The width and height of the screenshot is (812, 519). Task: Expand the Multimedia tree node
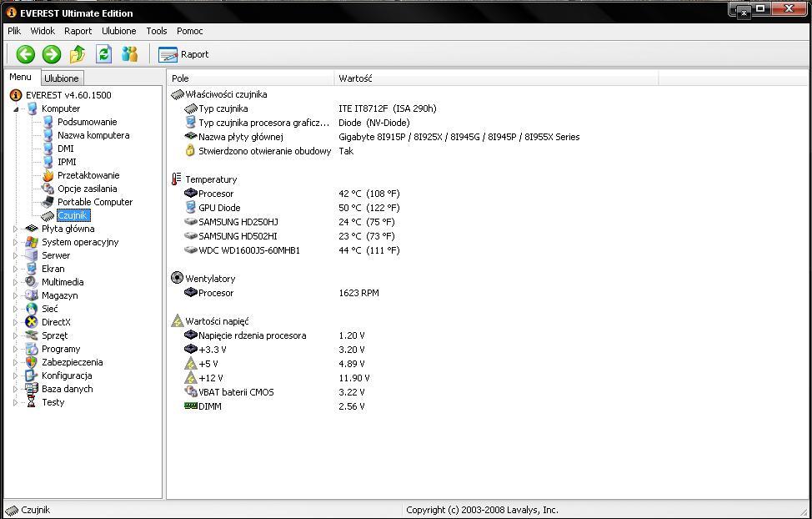(16, 282)
